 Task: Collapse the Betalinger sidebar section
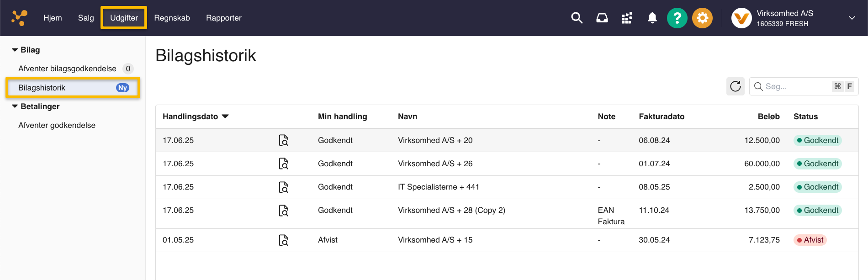point(15,106)
